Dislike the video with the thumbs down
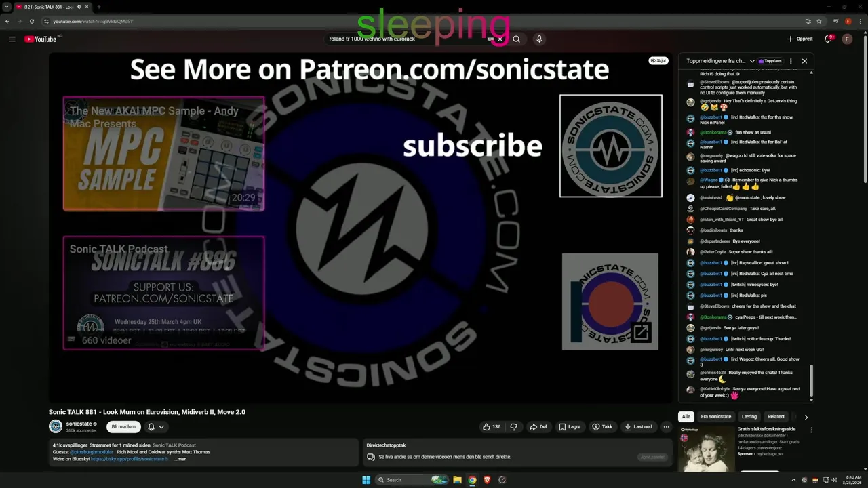Image resolution: width=868 pixels, height=488 pixels. click(x=513, y=427)
